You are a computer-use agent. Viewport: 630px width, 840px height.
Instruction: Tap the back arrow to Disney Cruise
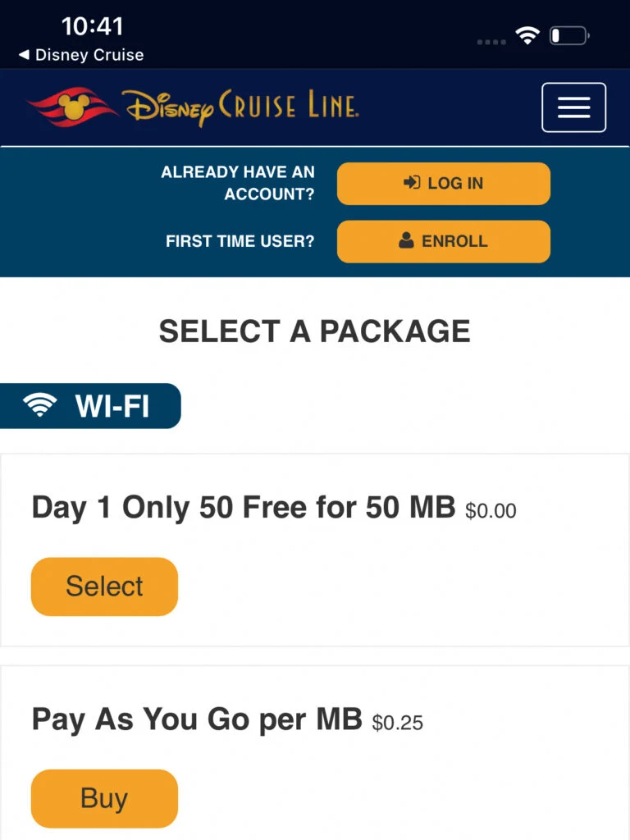coord(24,55)
